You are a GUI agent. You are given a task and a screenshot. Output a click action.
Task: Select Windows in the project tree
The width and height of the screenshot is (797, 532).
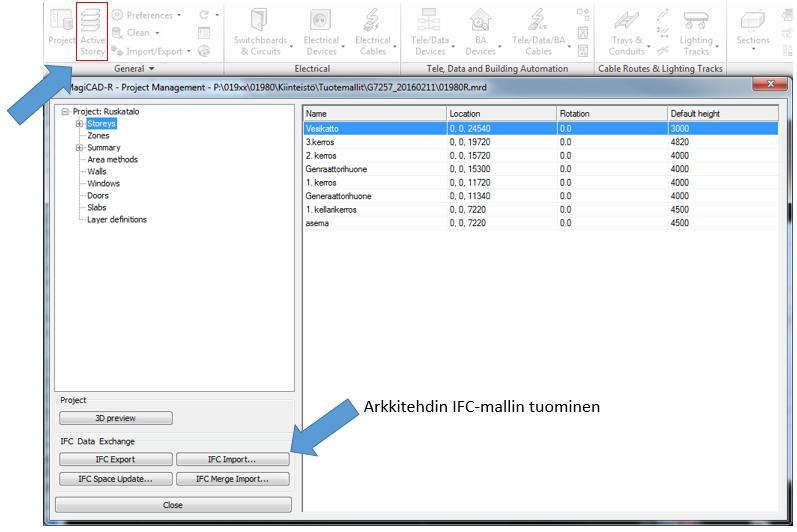pyautogui.click(x=103, y=183)
